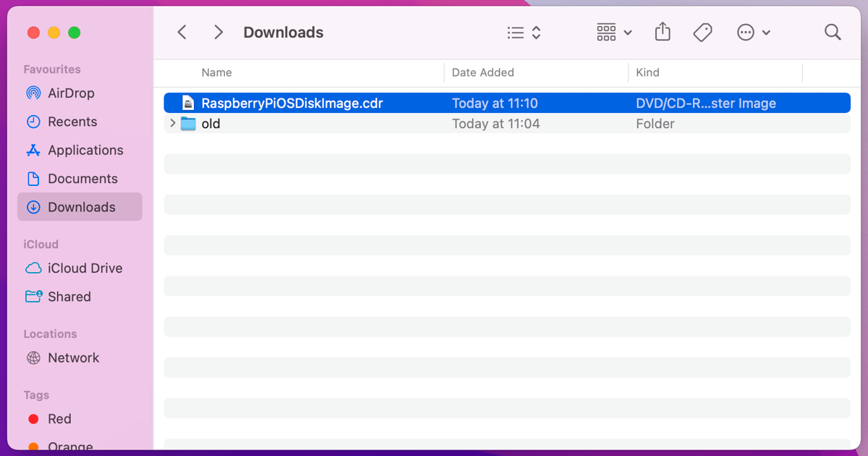Select the Red tag label
The image size is (868, 456).
click(59, 419)
